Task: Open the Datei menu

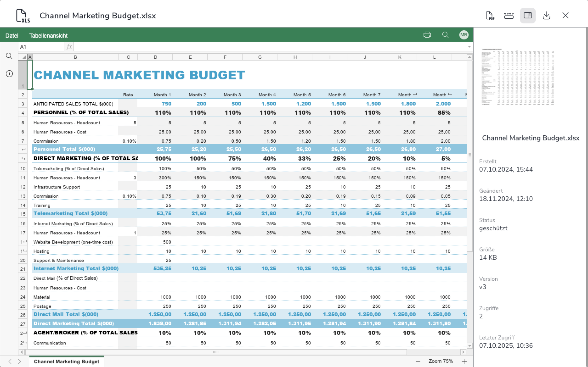Action: pyautogui.click(x=12, y=36)
